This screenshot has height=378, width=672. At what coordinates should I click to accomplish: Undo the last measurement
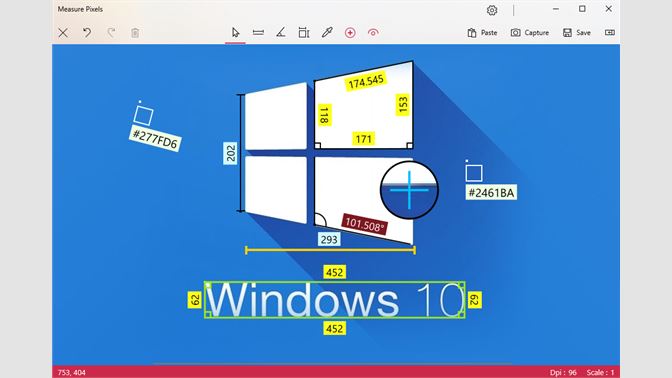coord(87,33)
